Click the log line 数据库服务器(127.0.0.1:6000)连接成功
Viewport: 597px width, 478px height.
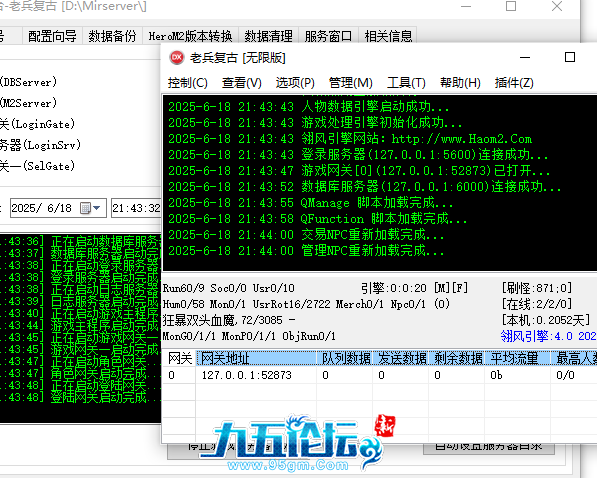[364, 187]
